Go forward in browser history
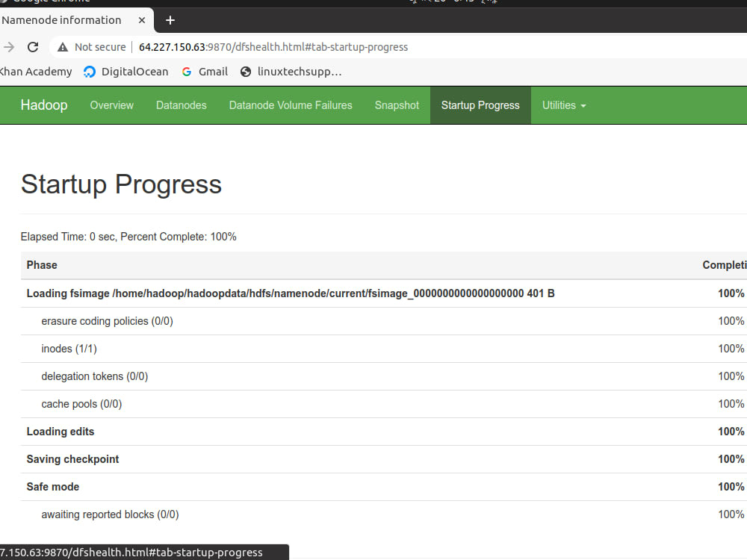The height and width of the screenshot is (560, 747). pyautogui.click(x=8, y=47)
